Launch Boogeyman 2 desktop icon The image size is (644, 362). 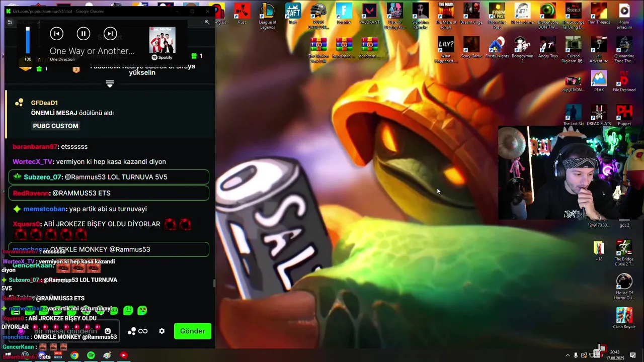(522, 49)
